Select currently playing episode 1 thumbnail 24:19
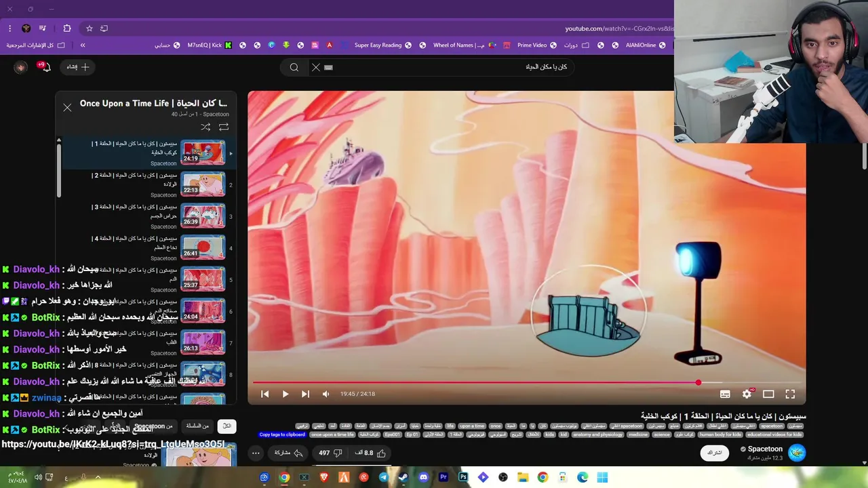The width and height of the screenshot is (868, 488). 203,152
